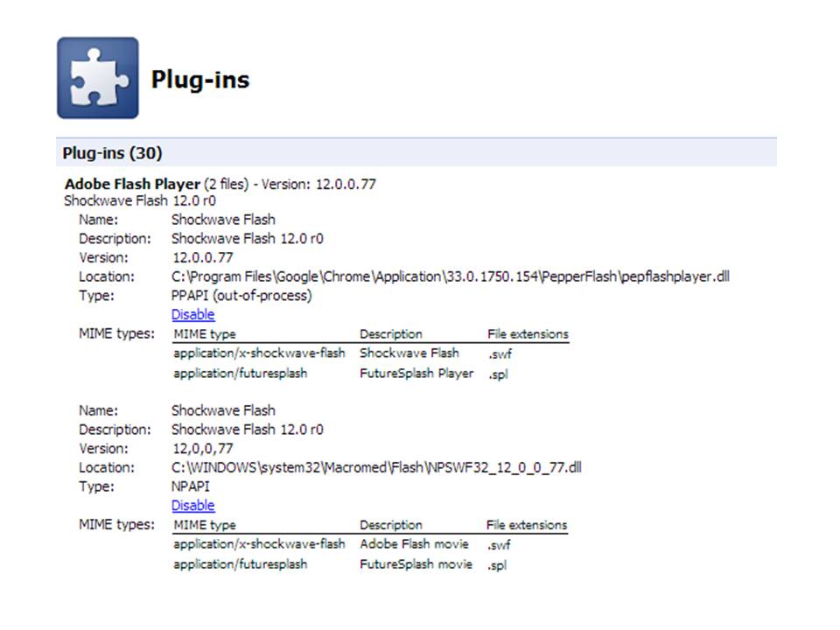Click the NPSWF32_12_0_0_77.dll location path
840x630 pixels.
pos(376,467)
